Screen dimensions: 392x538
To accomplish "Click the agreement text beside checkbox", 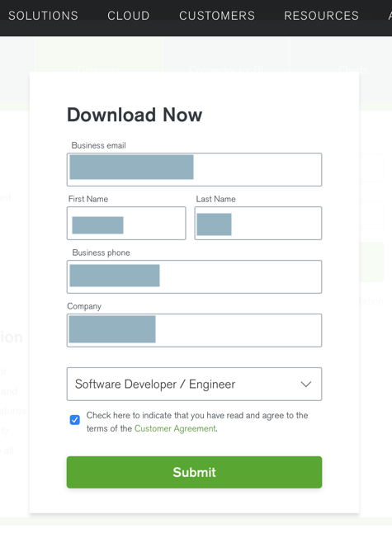I will click(x=197, y=422).
